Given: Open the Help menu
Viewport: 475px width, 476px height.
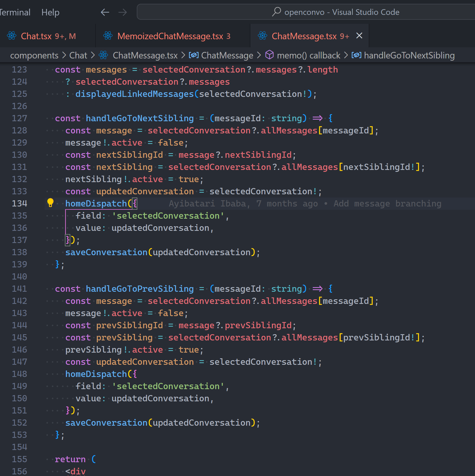Looking at the screenshot, I should pos(50,12).
